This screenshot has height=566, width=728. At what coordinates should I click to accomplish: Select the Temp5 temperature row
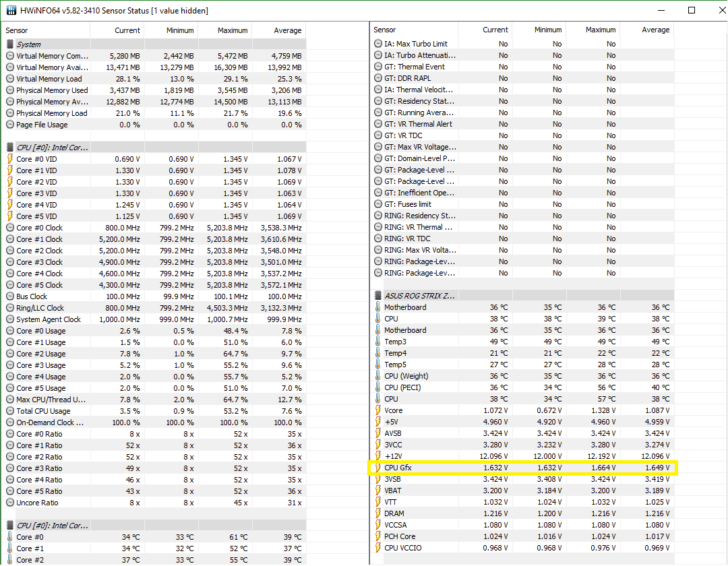(522, 364)
